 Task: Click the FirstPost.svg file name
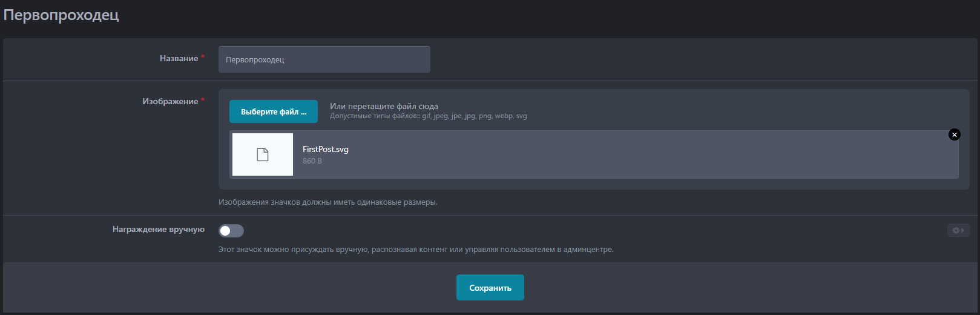coord(325,149)
